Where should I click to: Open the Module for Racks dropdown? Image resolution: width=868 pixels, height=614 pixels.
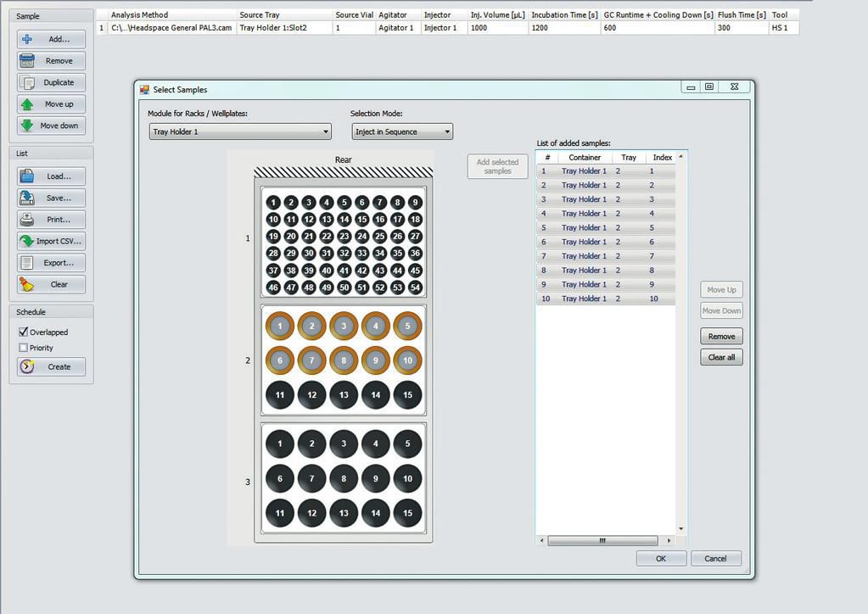point(324,131)
